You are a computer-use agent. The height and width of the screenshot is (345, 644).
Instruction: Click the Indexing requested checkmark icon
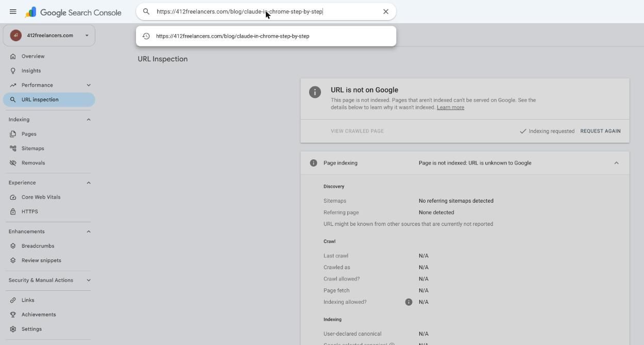pyautogui.click(x=523, y=131)
